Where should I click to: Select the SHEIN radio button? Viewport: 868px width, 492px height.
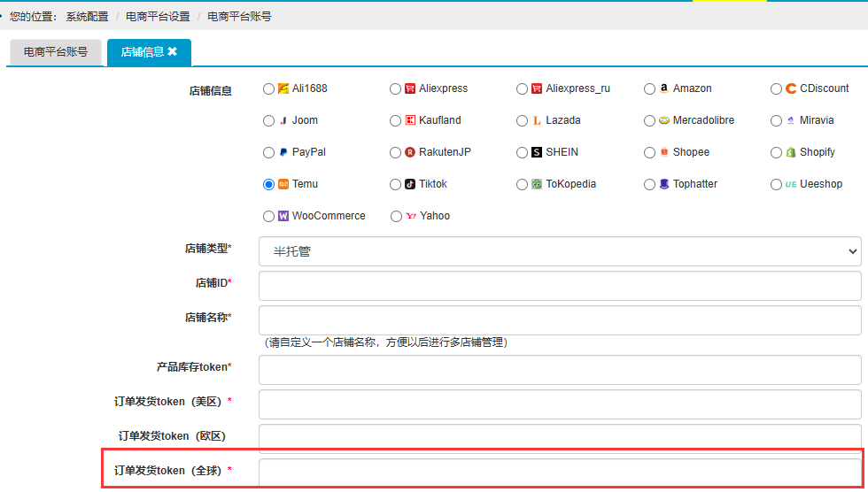(x=522, y=152)
